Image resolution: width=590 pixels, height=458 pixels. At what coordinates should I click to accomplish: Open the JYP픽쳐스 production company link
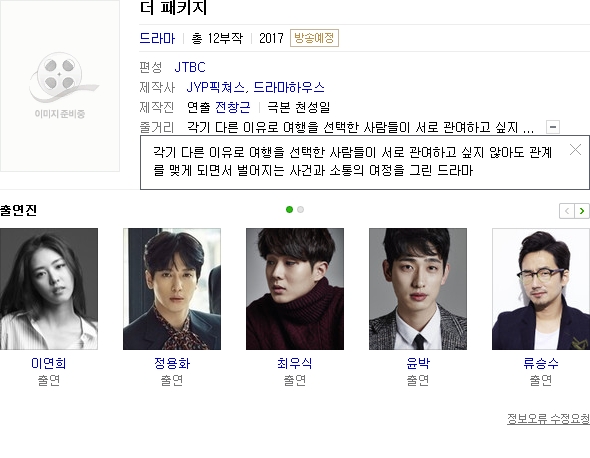(216, 87)
